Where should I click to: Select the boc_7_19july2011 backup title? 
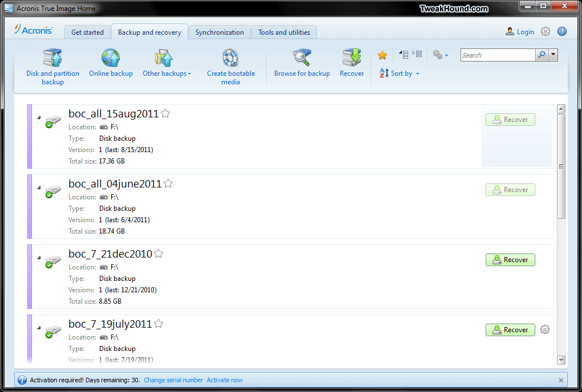pos(110,324)
